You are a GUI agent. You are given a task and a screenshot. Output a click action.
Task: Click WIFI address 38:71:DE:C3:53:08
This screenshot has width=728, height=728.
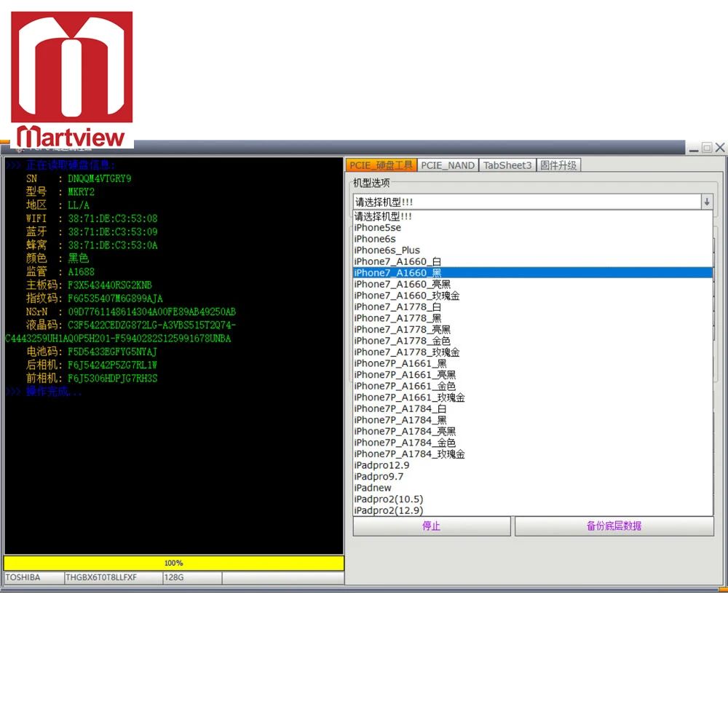[x=113, y=218]
